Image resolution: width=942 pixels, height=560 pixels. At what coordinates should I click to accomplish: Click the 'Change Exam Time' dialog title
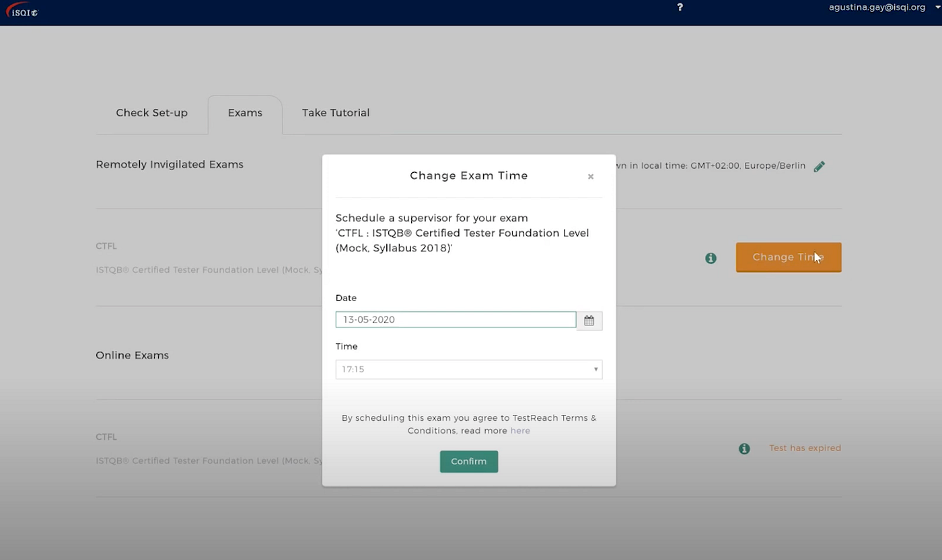tap(469, 175)
